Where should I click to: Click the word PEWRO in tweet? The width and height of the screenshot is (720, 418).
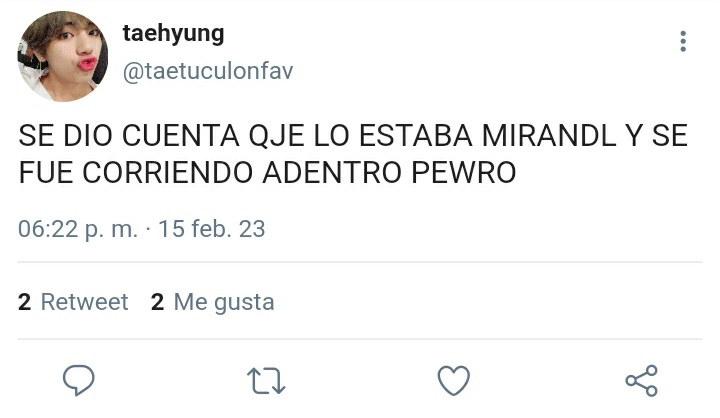click(x=464, y=173)
